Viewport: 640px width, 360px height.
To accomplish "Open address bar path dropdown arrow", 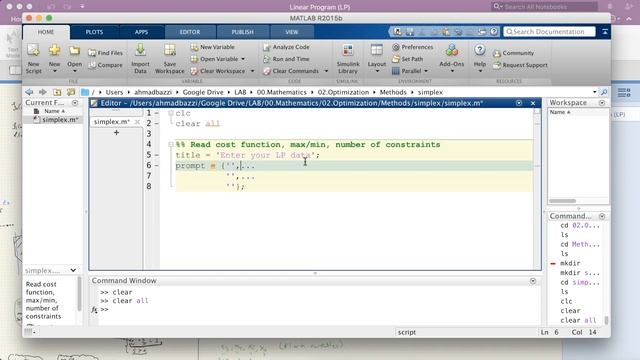I will (594, 92).
